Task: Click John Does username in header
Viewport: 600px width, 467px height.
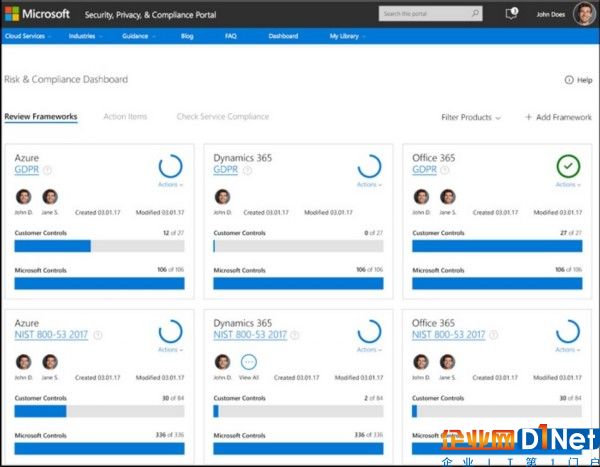Action: (551, 15)
